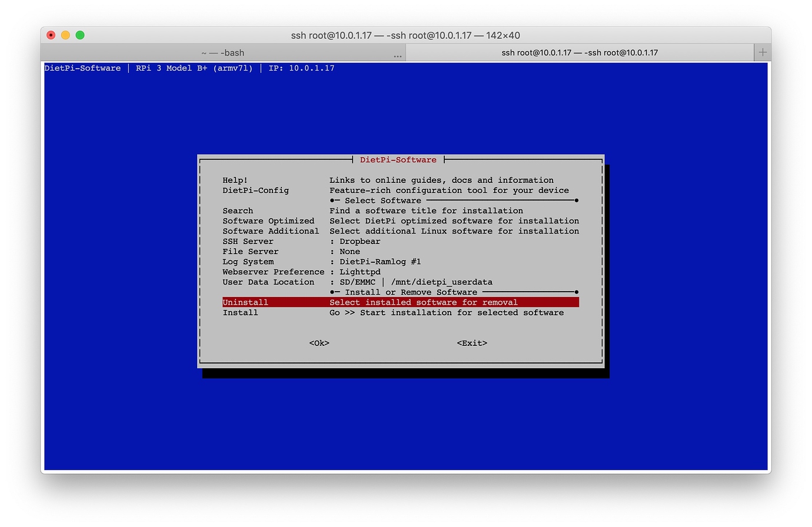
Task: Add a new terminal tab with plus button
Action: tap(763, 52)
